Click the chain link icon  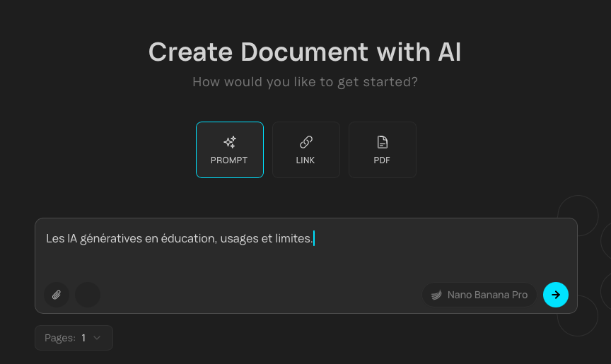click(x=305, y=142)
